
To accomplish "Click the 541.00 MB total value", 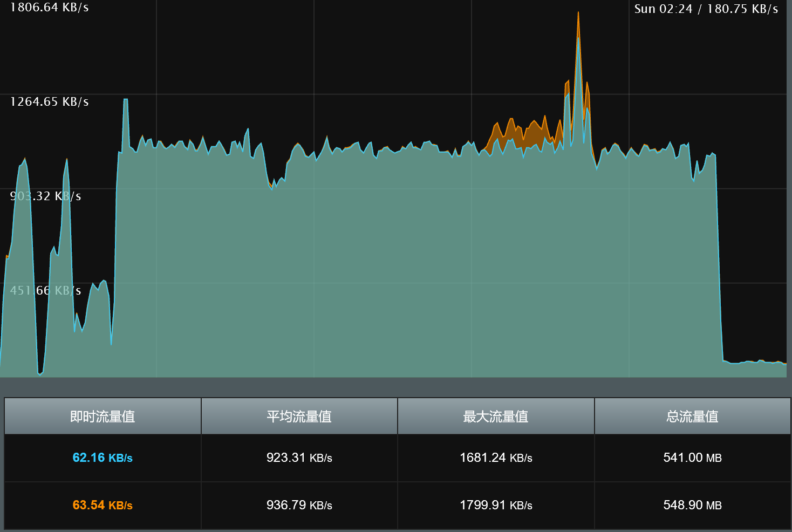I will tap(693, 458).
